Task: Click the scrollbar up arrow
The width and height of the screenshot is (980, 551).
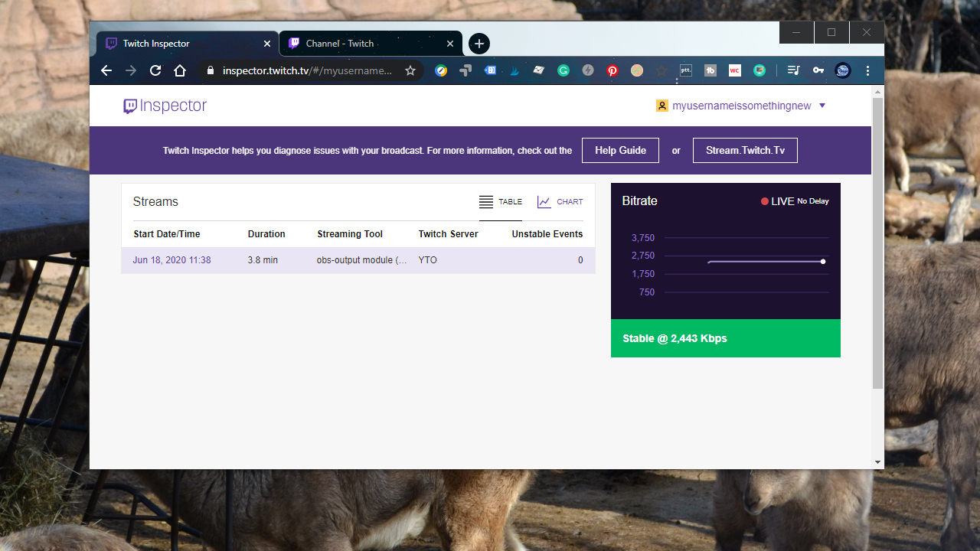Action: coord(877,91)
